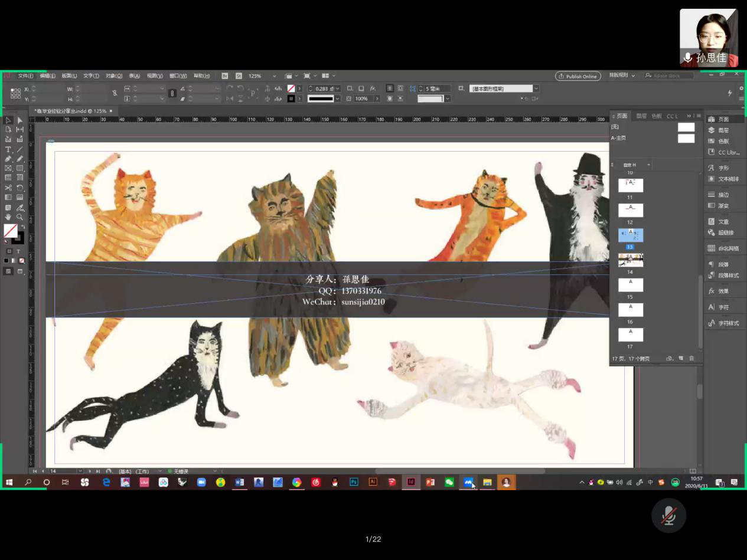Switch to the 色板 tab in panel
The image size is (747, 560).
tap(657, 116)
